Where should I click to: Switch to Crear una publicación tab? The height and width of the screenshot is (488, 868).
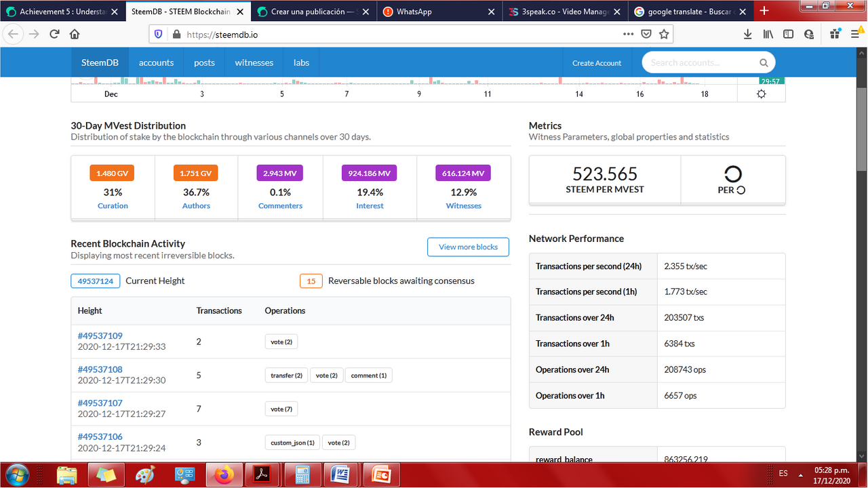(x=312, y=12)
